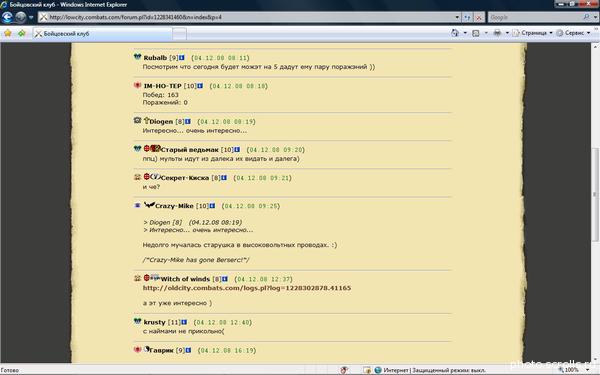Click the Stop loading X button
The image size is (600, 375).
point(478,17)
